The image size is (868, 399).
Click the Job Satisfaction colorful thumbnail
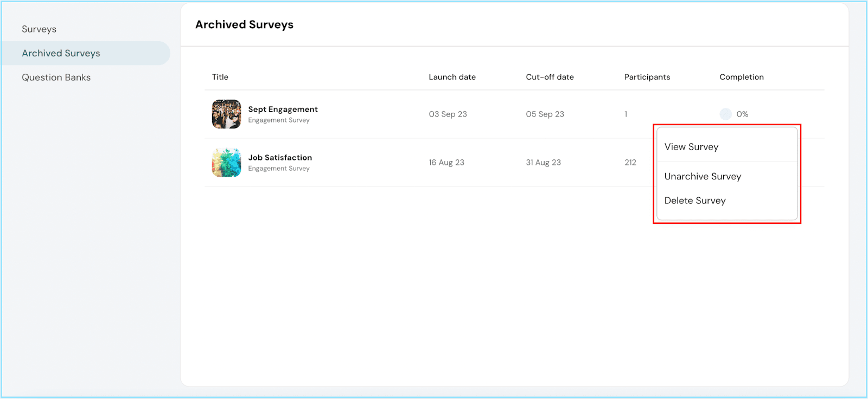226,163
